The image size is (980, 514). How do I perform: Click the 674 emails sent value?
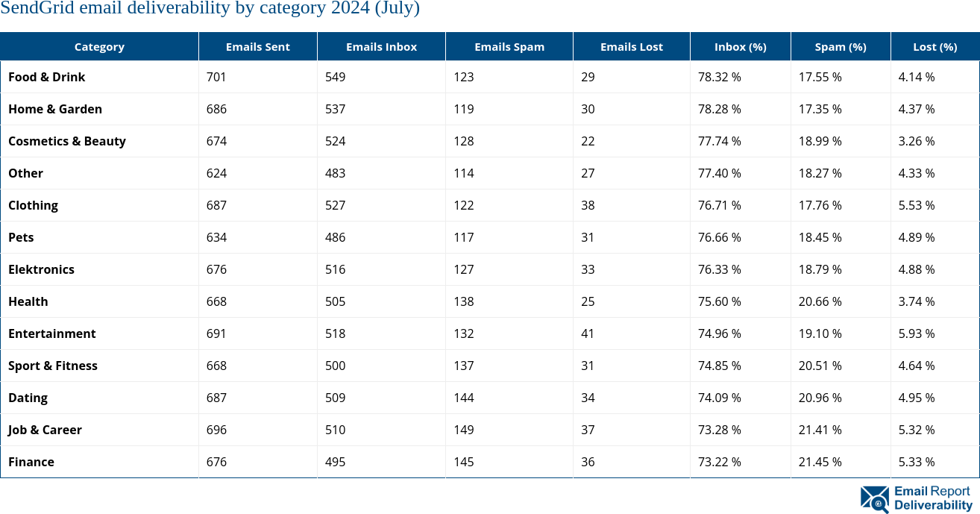(216, 141)
